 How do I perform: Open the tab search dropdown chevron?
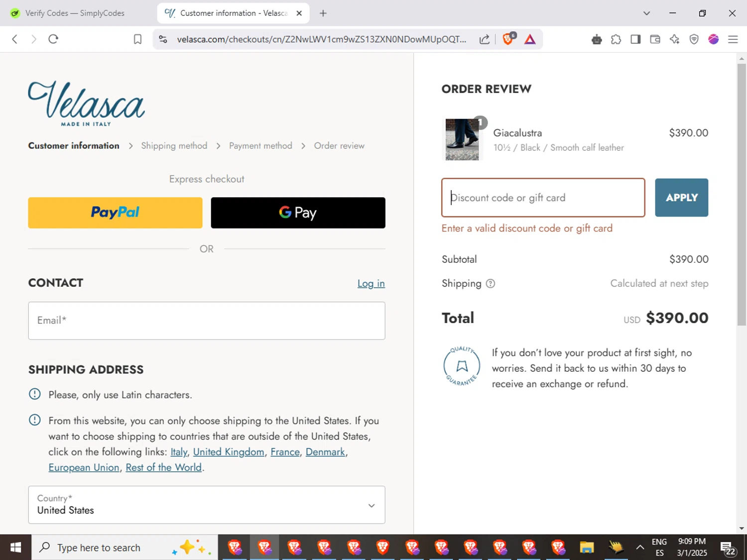point(646,13)
